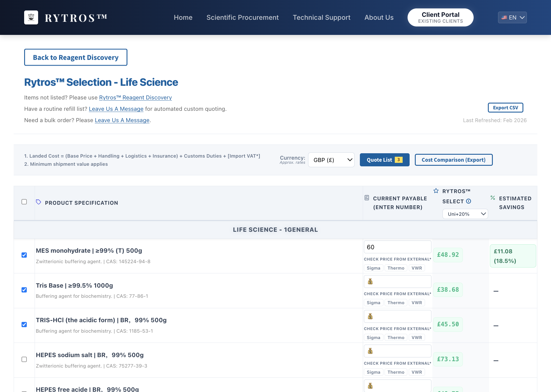This screenshot has width=551, height=392.
Task: Click the tag icon beside Product Specification
Action: point(38,202)
